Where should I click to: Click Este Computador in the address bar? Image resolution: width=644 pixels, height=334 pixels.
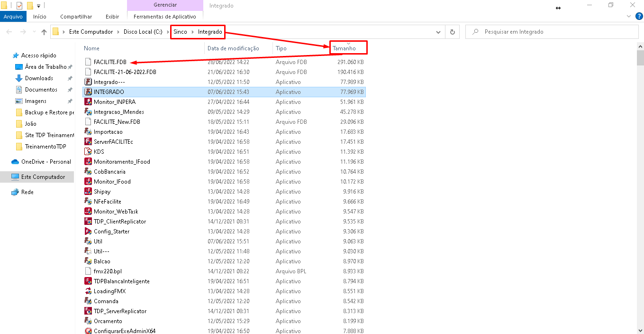point(91,32)
